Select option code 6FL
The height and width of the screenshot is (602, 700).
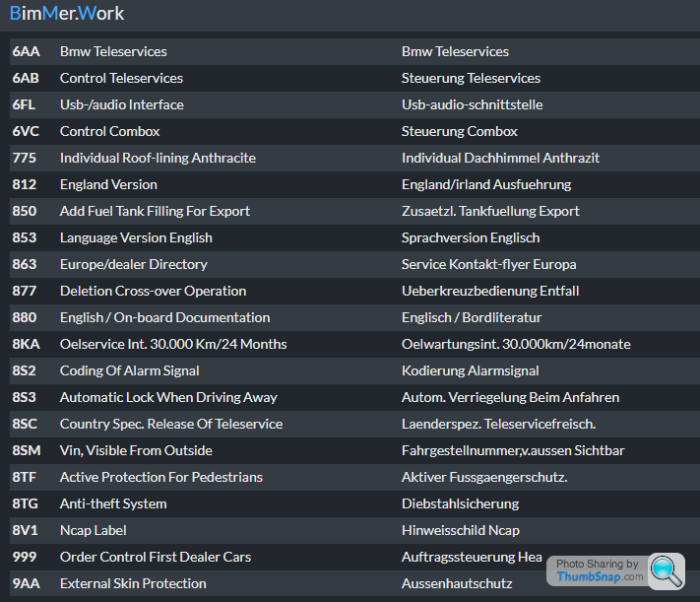[24, 104]
